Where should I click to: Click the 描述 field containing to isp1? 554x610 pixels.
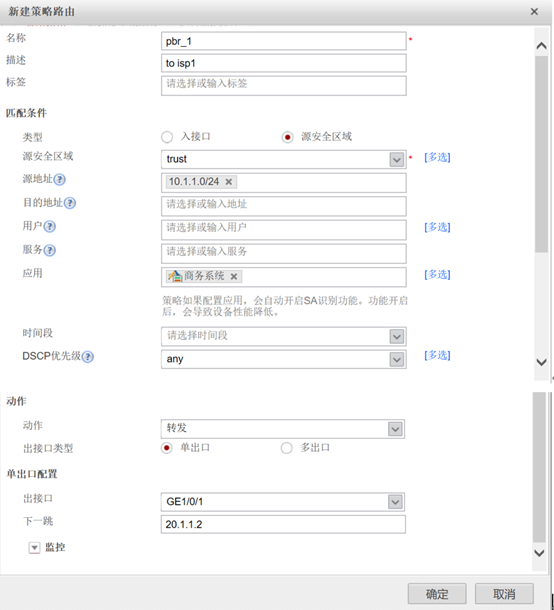coord(284,63)
